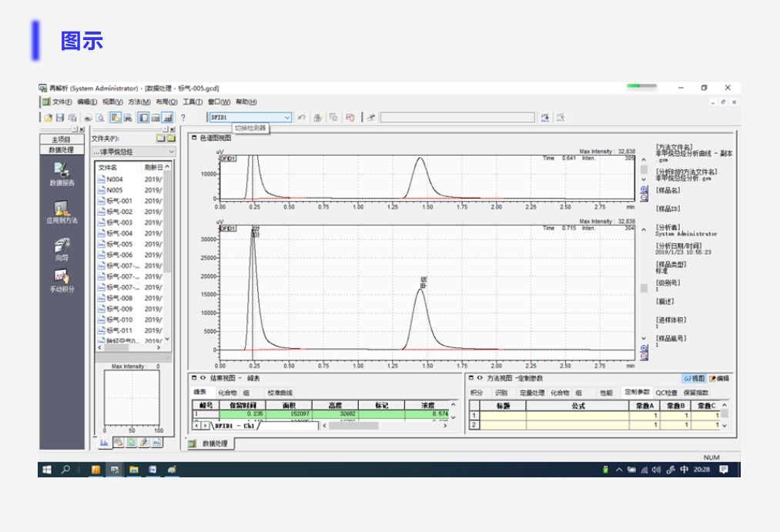This screenshot has height=532, width=780.
Task: Click the save disk toolbar icon
Action: tap(60, 117)
